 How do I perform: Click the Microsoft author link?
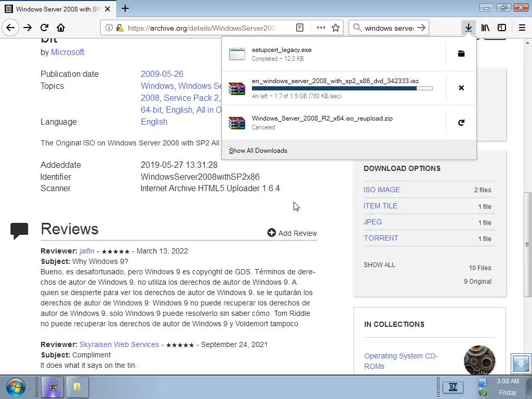[x=68, y=52]
